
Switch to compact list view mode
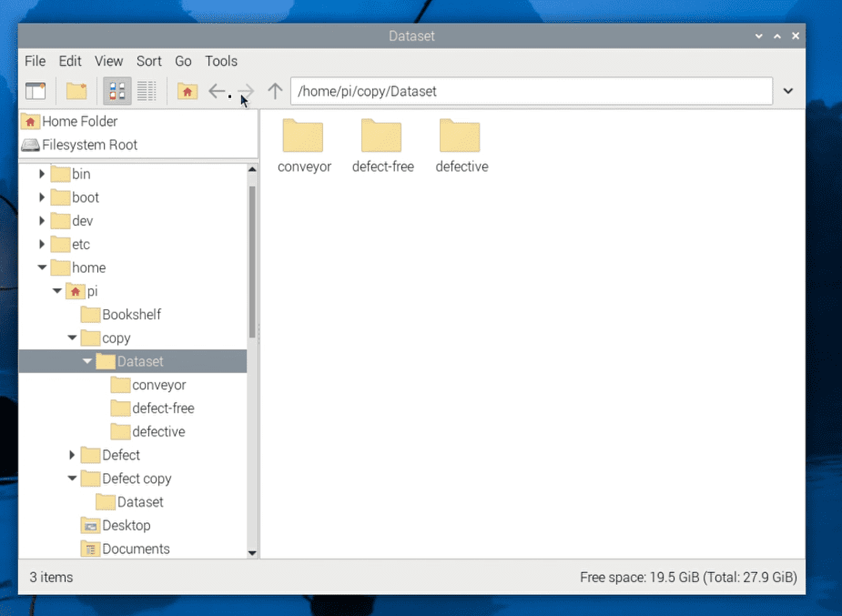pos(146,91)
